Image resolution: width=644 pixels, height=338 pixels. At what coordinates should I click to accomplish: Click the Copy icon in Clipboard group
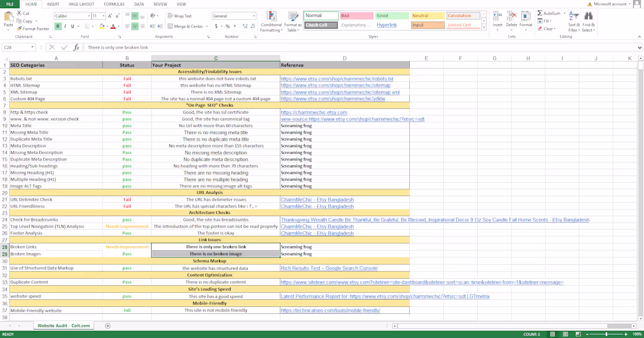(x=19, y=21)
